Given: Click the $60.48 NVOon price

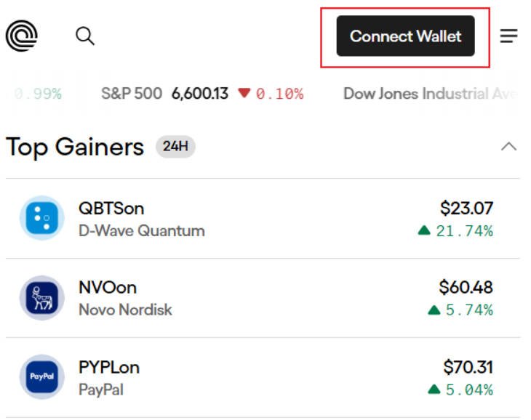Looking at the screenshot, I should point(466,288).
